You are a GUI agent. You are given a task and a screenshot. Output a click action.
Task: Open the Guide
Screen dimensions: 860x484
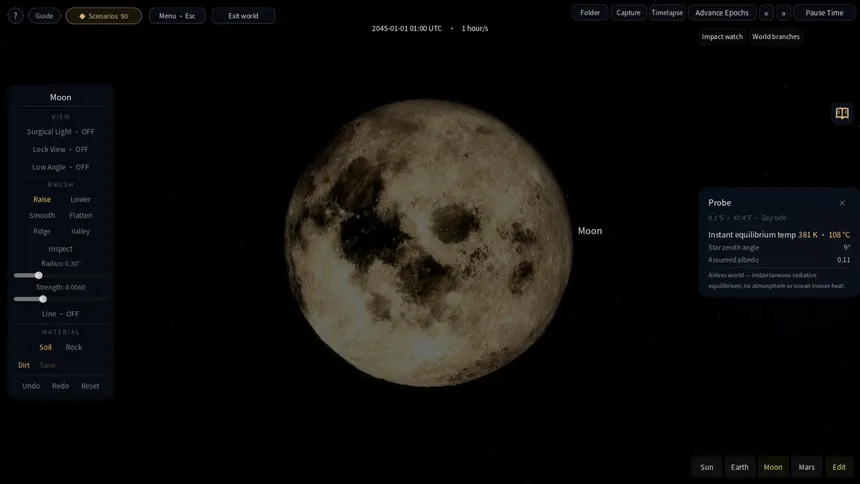(x=44, y=16)
